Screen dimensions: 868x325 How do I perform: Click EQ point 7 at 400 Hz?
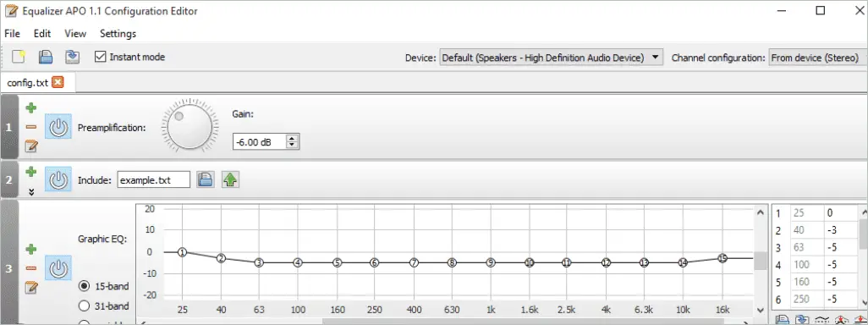(x=414, y=263)
